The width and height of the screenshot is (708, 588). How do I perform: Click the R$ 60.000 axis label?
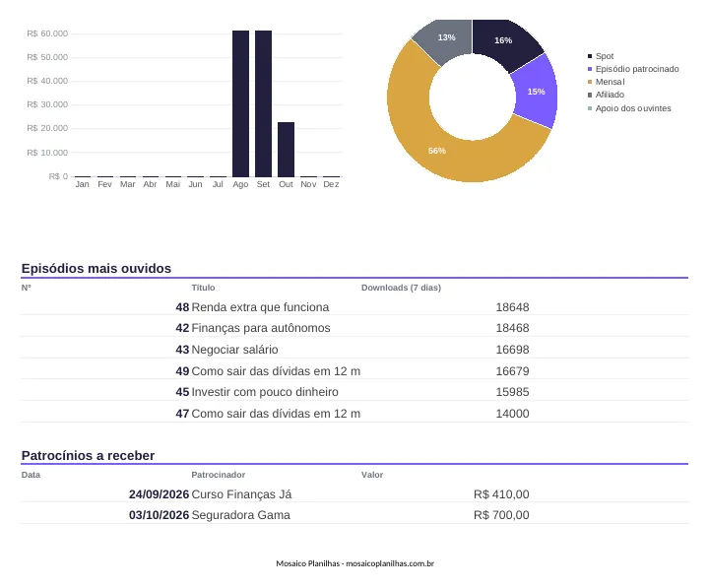pos(47,33)
